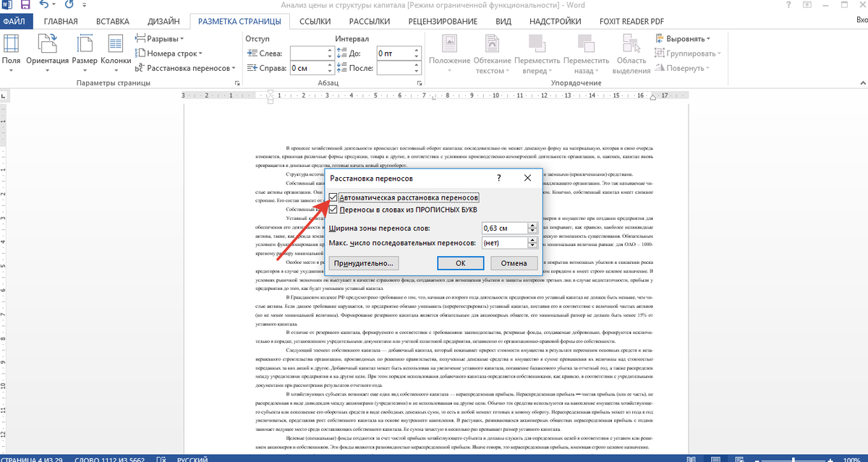The image size is (868, 462).
Task: Open the Разрывы breaks dropdown
Action: tap(160, 38)
